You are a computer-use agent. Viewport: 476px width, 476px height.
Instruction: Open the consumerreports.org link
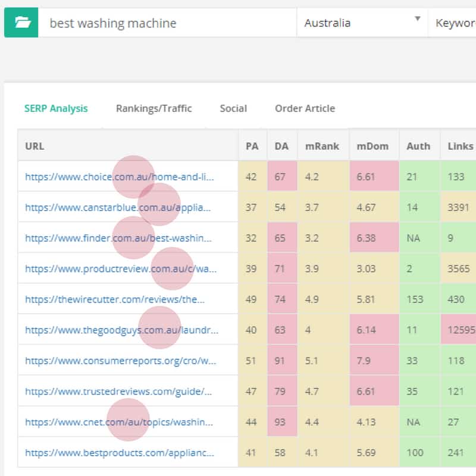click(120, 361)
